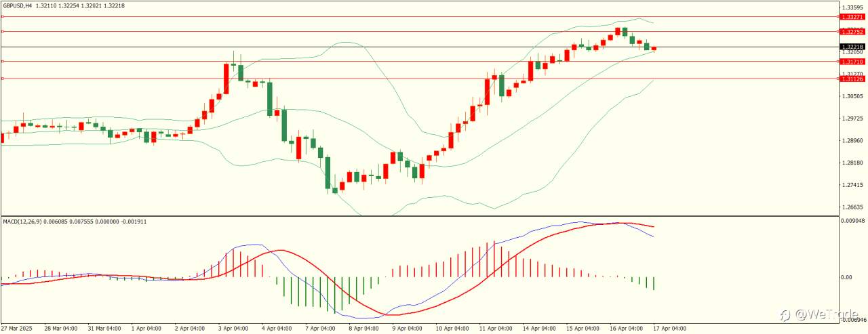Click the 1.28180 price scale value

click(854, 163)
